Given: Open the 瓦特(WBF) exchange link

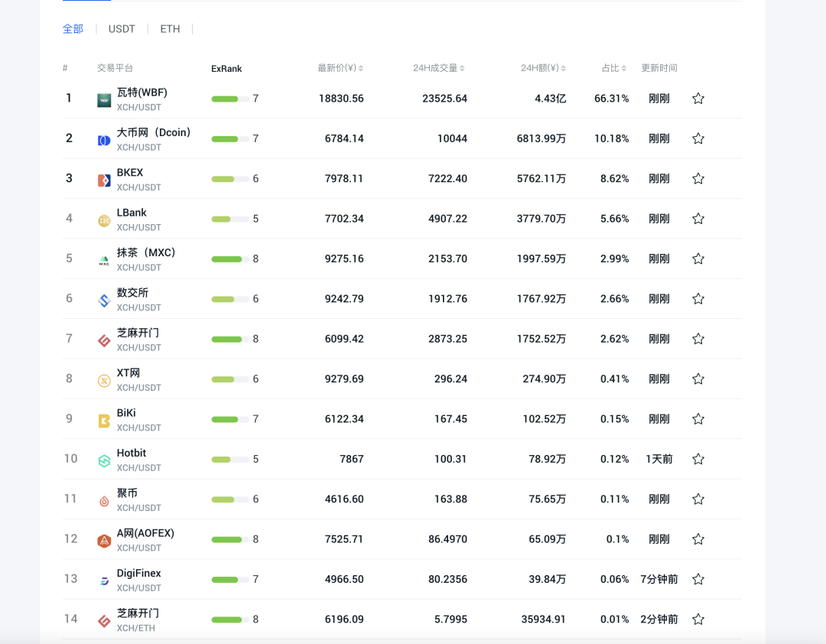Looking at the screenshot, I should click(x=141, y=93).
